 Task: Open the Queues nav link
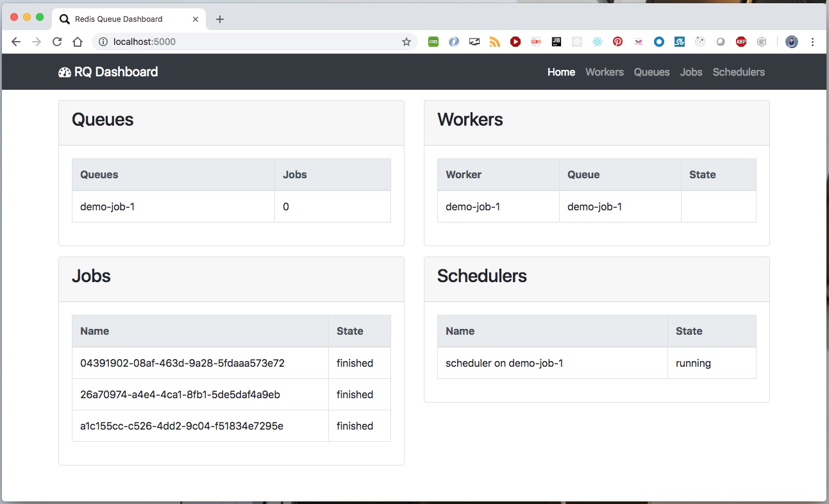pyautogui.click(x=652, y=72)
